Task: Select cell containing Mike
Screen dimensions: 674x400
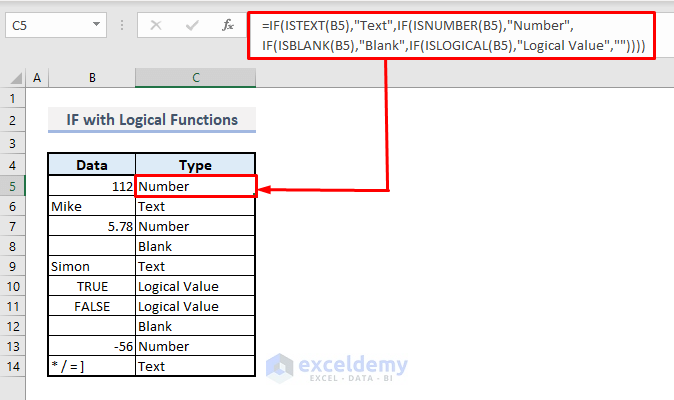Action: coord(92,206)
